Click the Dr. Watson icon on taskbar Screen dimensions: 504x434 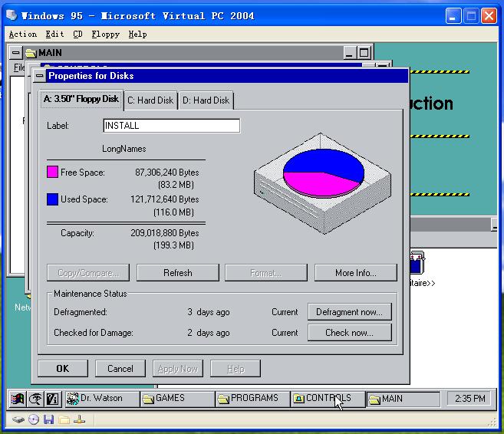tap(73, 399)
